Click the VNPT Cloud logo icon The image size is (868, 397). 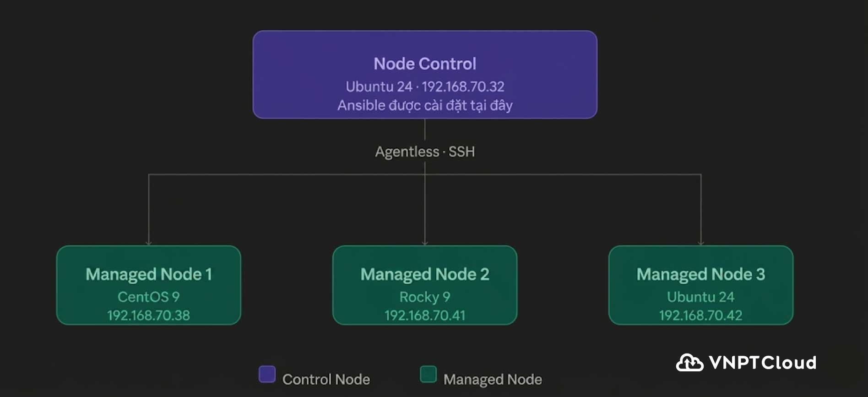point(689,363)
